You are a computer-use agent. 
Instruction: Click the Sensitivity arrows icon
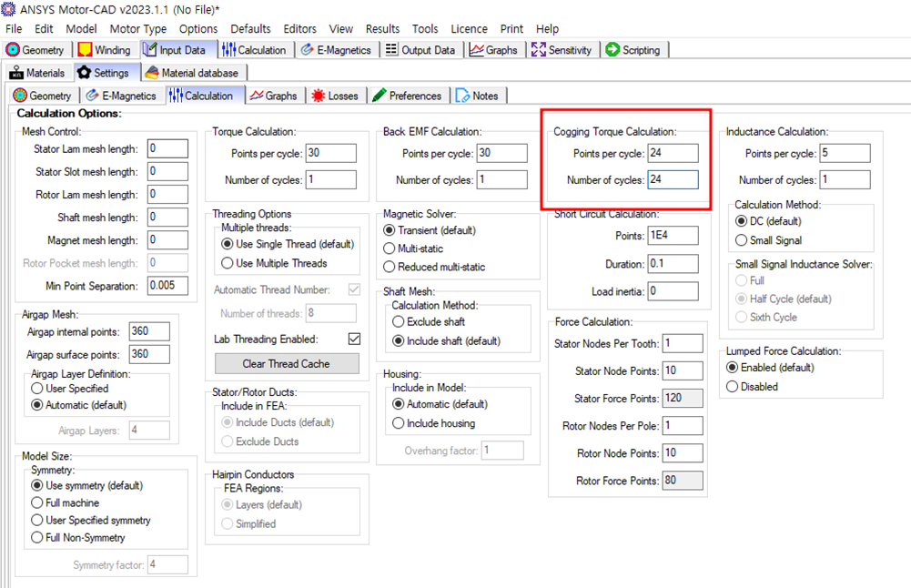click(539, 50)
